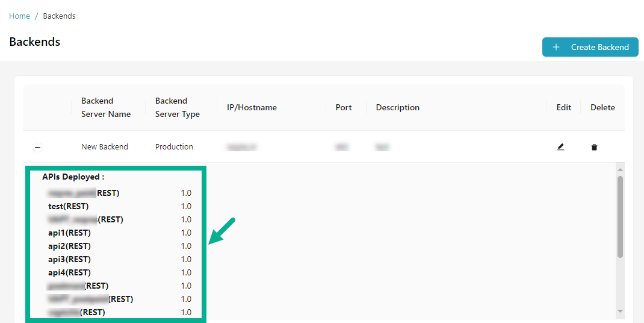Click api4(REST) in APIs Deployed
Viewport: 644px width, 323px height.
pyautogui.click(x=69, y=272)
